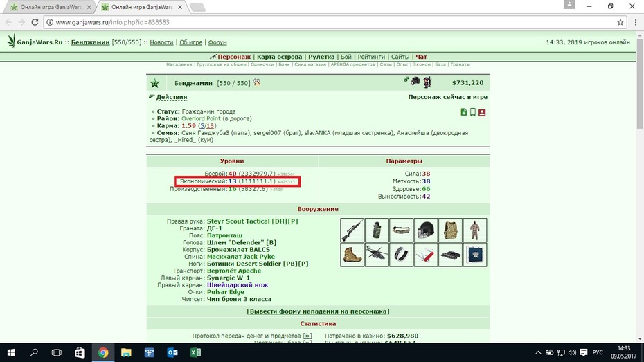
Task: Click Бенджамин username link in header
Action: [90, 42]
